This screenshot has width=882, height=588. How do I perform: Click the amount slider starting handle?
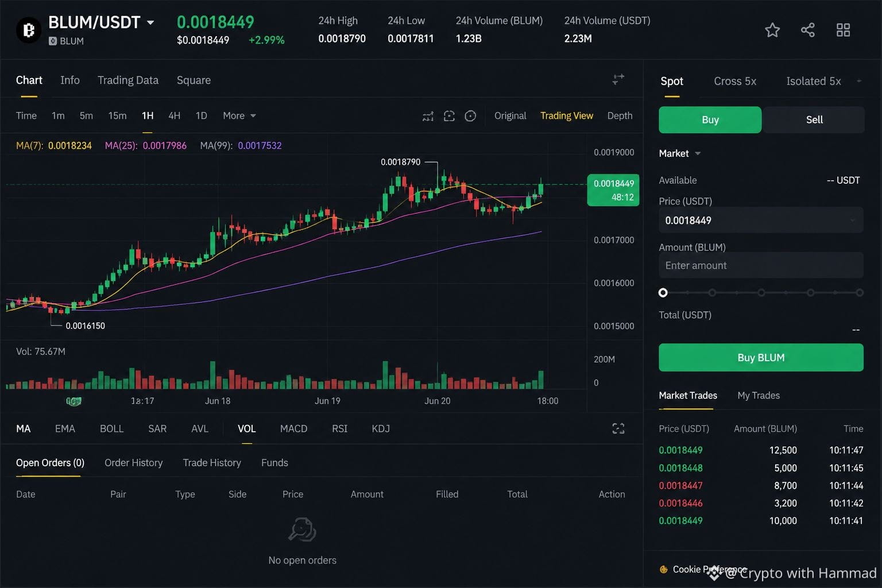(x=663, y=292)
